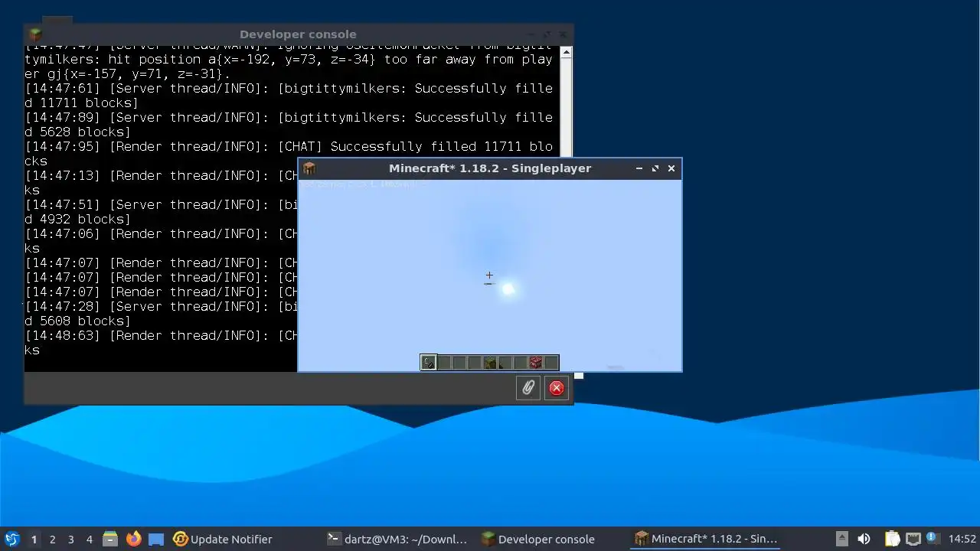Close the Minecraft window

click(671, 168)
